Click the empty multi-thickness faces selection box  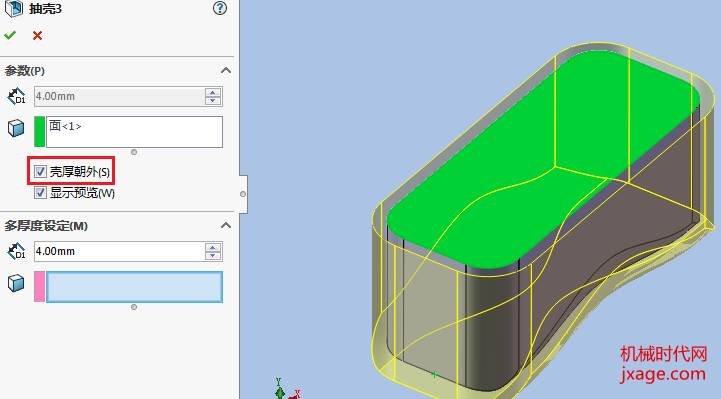pyautogui.click(x=134, y=287)
